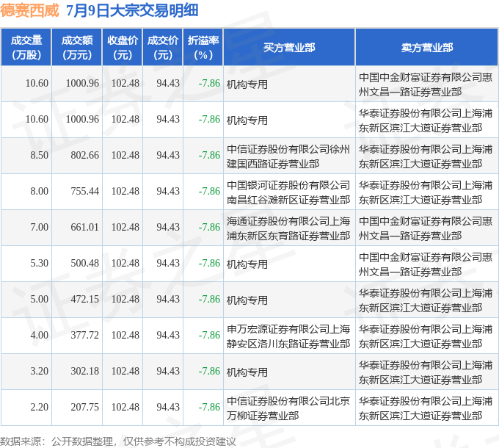This screenshot has height=448, width=499.
Task: Select the 成交量(万股) column header
Action: coord(26,48)
